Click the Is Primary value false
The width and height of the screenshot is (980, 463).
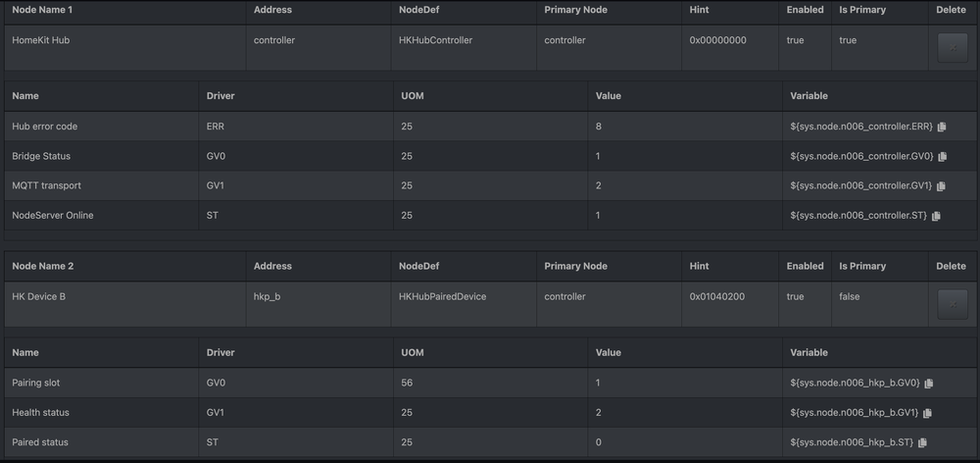850,296
